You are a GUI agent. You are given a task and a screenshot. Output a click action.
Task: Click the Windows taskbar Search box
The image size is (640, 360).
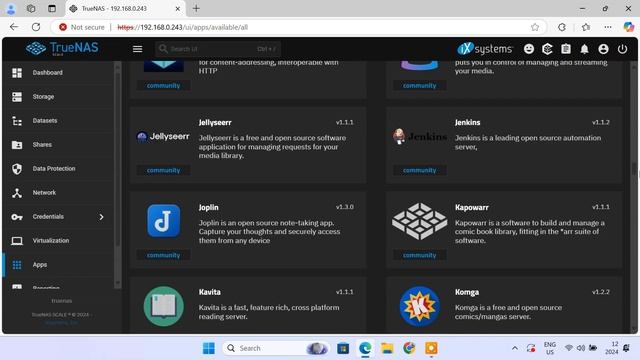tap(276, 348)
